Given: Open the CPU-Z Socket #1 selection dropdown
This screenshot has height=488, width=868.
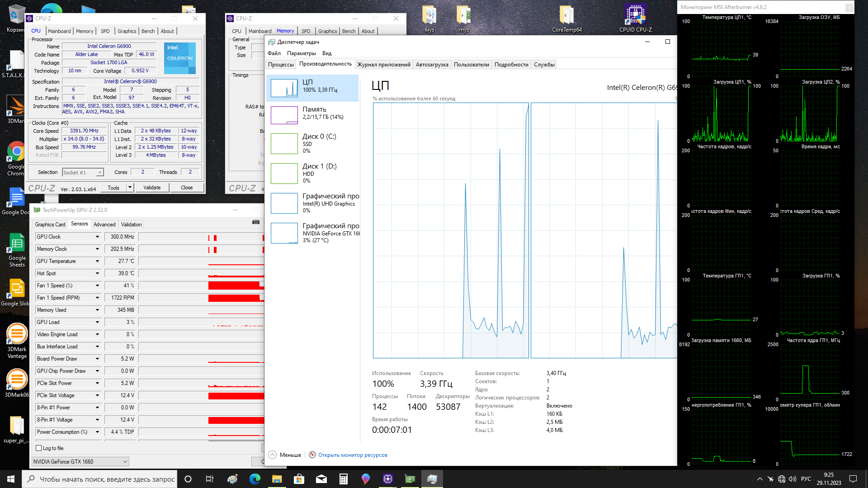Looking at the screenshot, I should tap(83, 172).
